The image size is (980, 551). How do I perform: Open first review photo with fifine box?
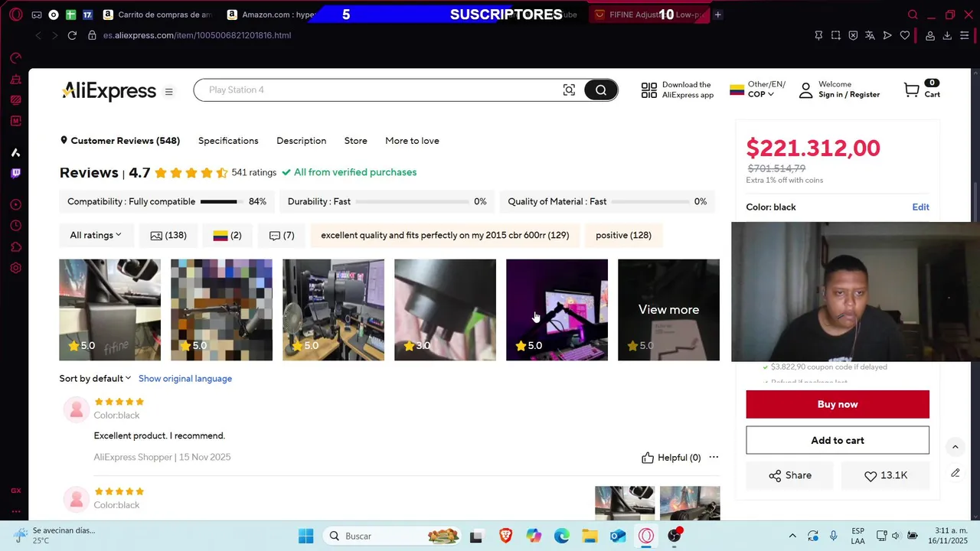click(110, 310)
